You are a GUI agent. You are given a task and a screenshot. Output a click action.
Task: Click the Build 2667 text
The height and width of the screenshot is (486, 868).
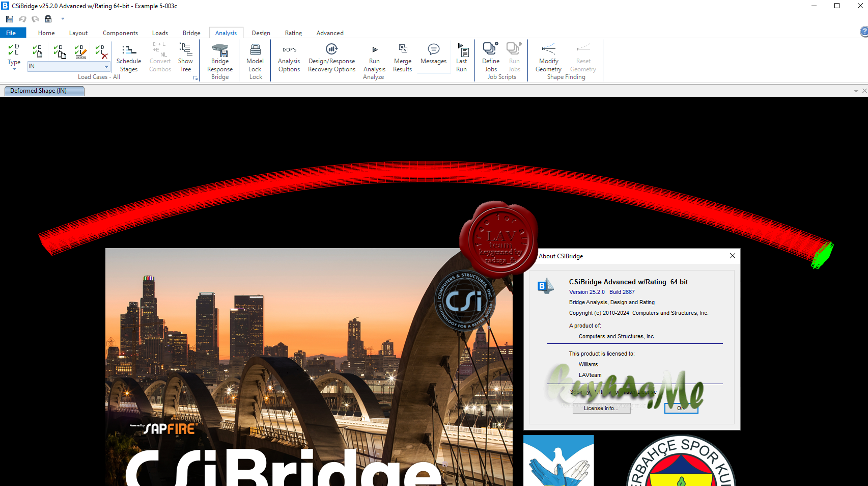click(622, 292)
